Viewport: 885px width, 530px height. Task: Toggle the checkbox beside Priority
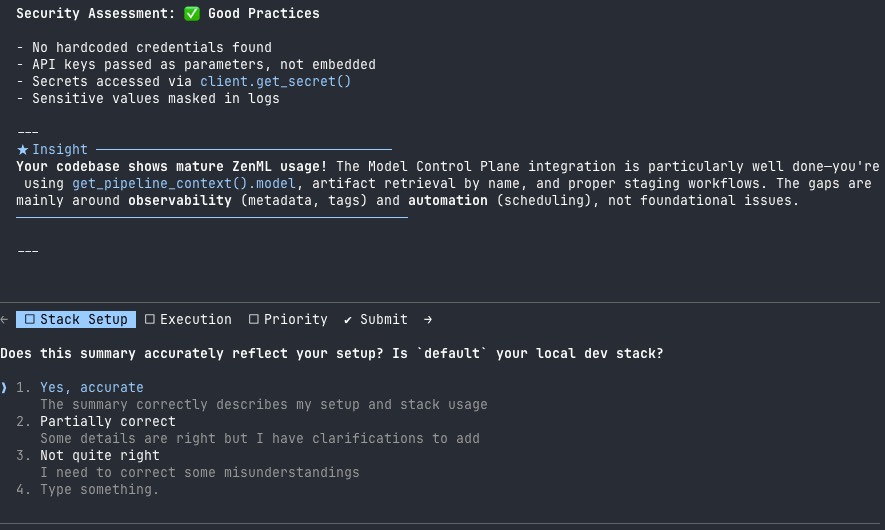(x=254, y=319)
